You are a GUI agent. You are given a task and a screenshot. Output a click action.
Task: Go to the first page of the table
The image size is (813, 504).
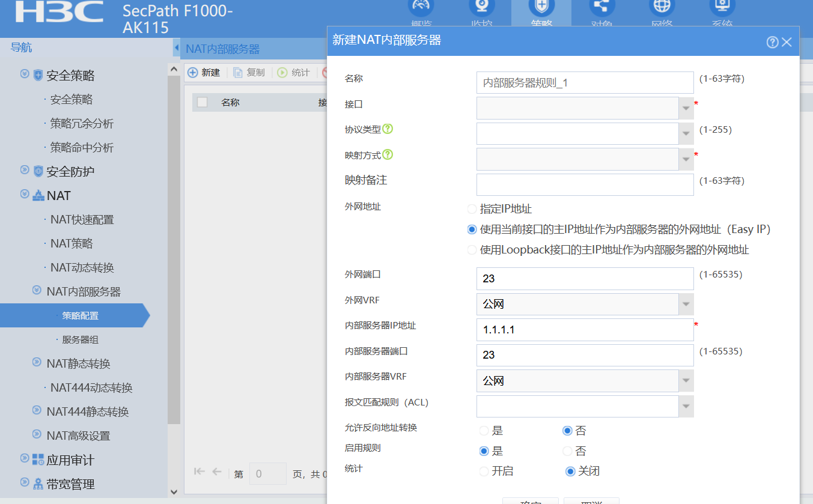pos(199,472)
